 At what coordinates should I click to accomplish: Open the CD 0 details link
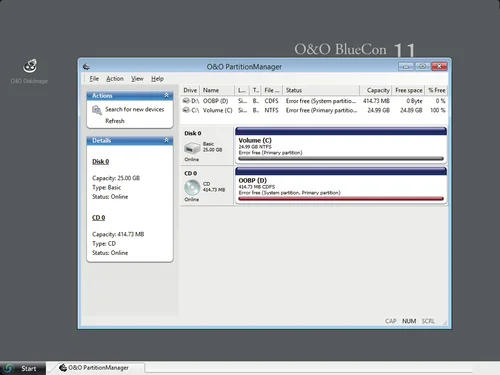(99, 217)
